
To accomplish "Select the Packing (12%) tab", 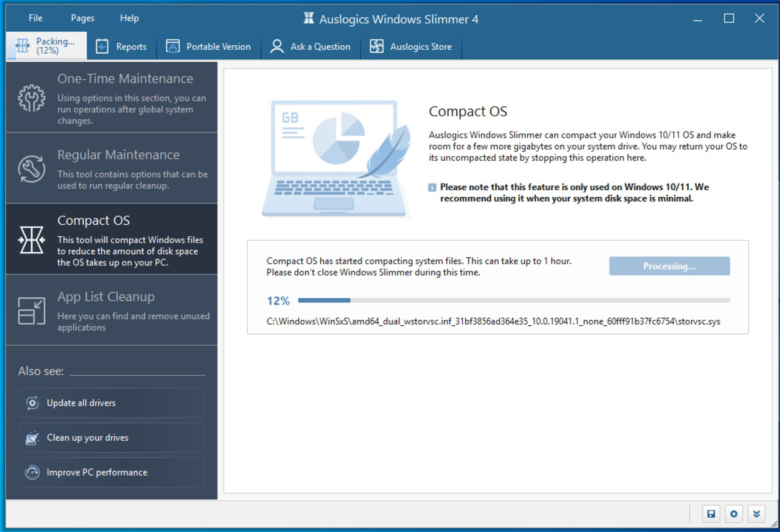I will point(47,46).
